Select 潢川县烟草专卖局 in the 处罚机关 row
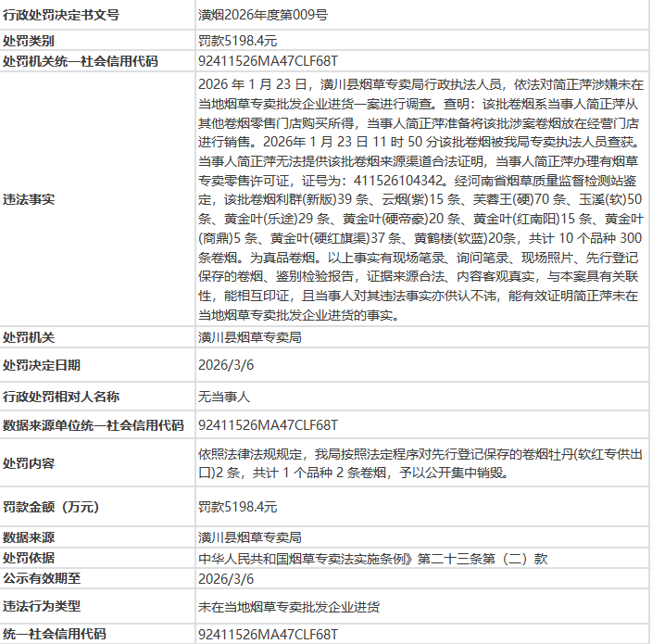The width and height of the screenshot is (652, 644). (x=250, y=337)
